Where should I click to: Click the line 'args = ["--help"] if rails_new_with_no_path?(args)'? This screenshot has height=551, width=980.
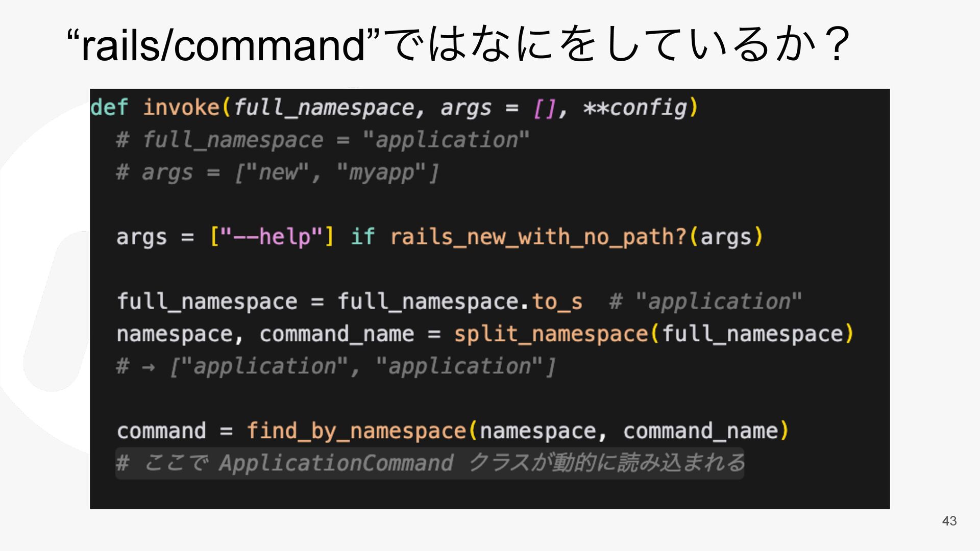click(x=439, y=238)
